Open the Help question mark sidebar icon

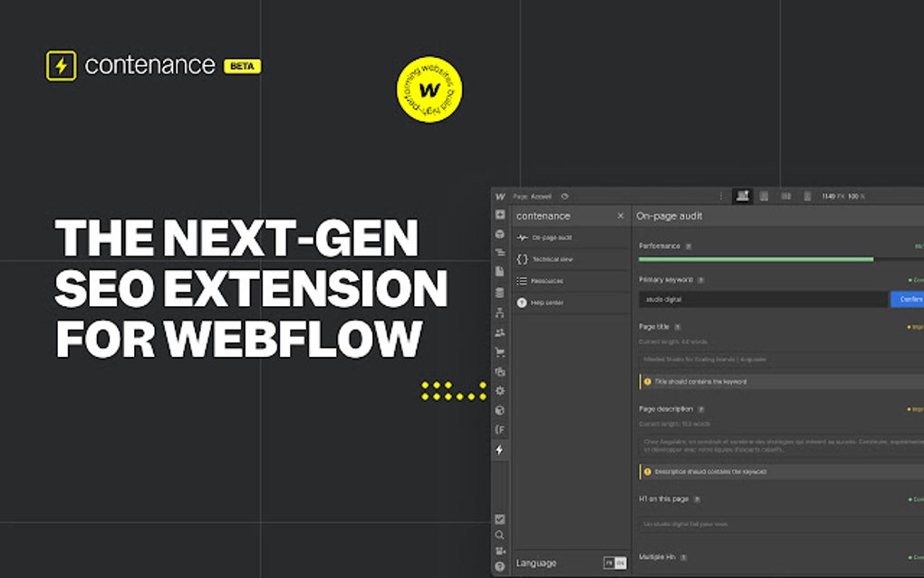(500, 567)
